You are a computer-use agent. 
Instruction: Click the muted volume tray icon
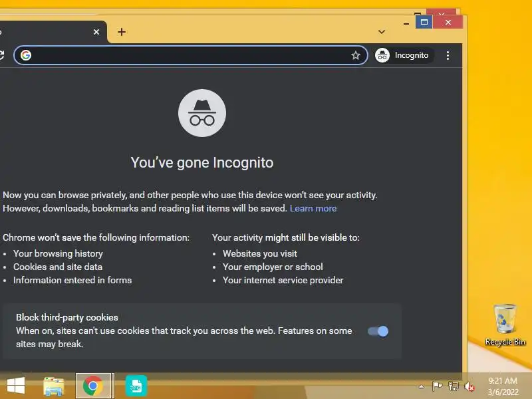[x=469, y=386]
